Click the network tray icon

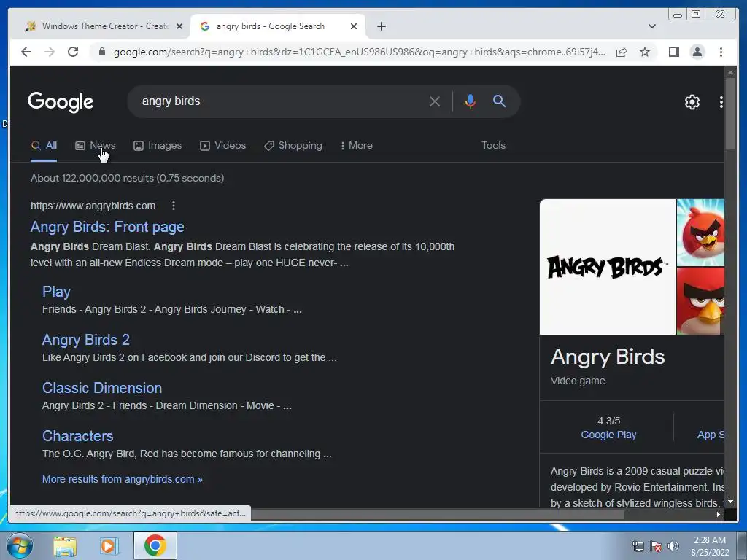pyautogui.click(x=638, y=546)
